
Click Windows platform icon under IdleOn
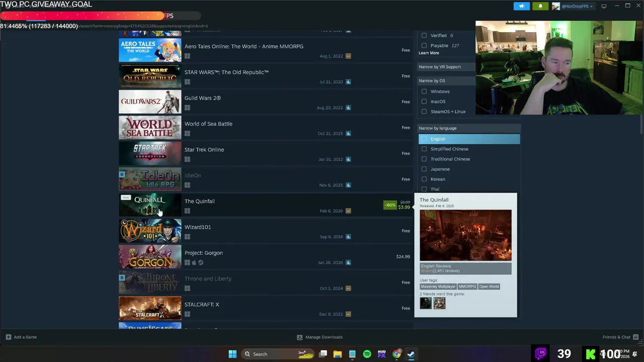[187, 185]
